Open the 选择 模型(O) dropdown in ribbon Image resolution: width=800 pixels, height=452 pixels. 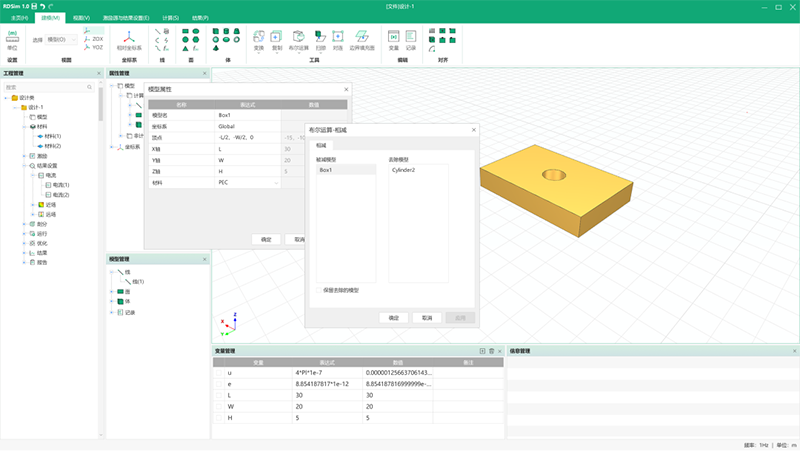point(62,39)
